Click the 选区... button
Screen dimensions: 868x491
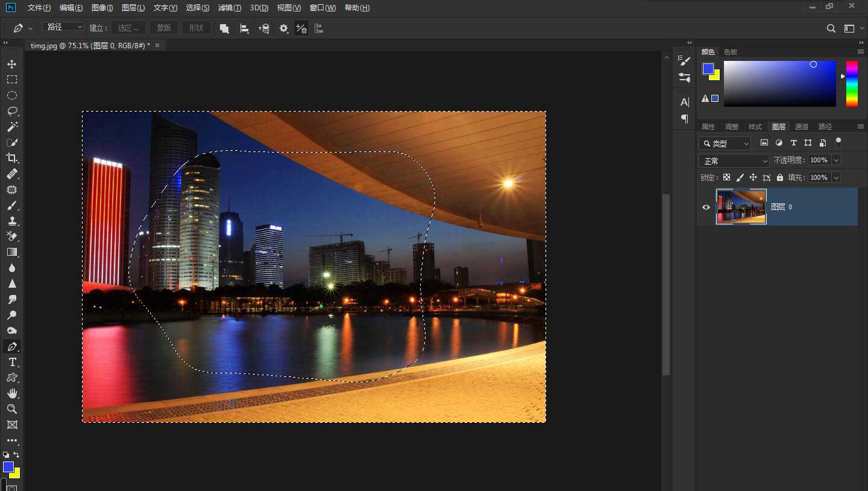click(x=128, y=28)
